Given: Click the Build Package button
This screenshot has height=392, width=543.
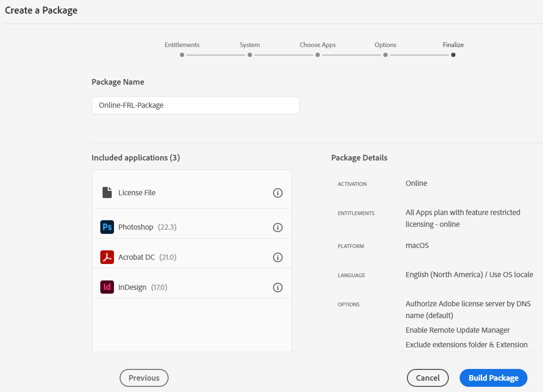Looking at the screenshot, I should [x=493, y=378].
